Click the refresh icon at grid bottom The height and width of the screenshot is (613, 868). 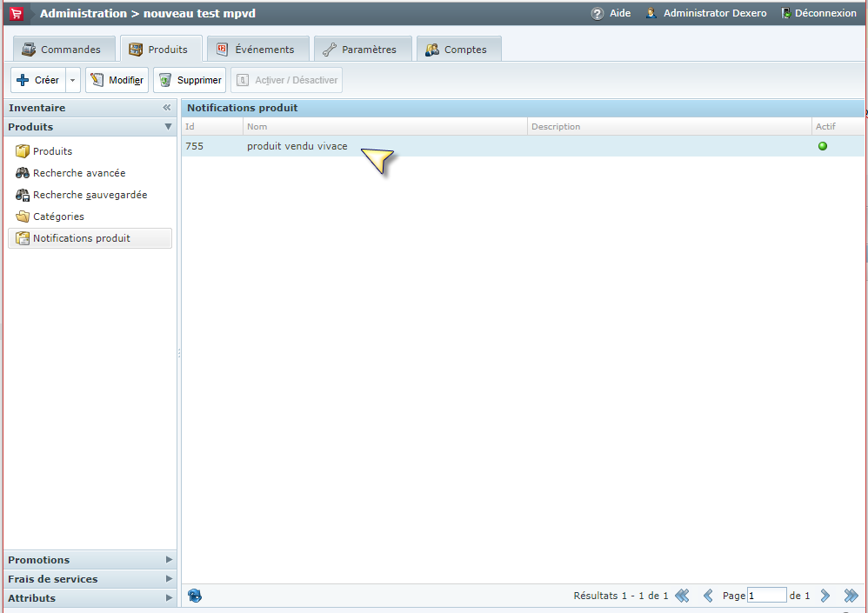click(x=195, y=596)
